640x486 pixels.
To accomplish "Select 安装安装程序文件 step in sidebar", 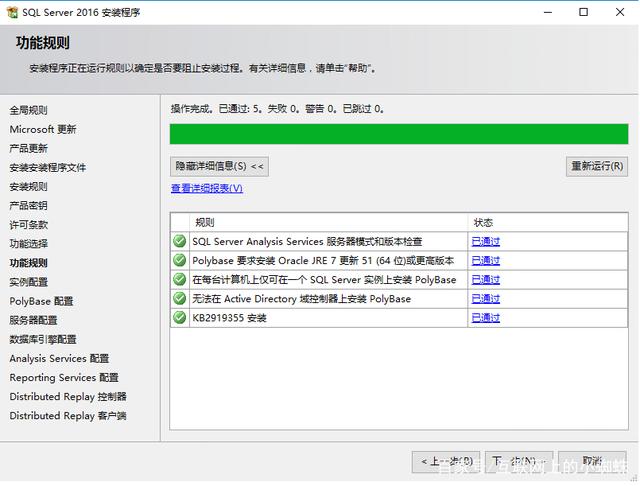I will click(x=48, y=168).
